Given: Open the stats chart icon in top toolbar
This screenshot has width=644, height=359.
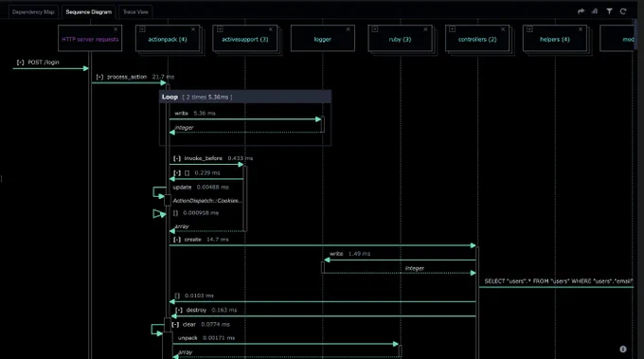Looking at the screenshot, I should pos(595,11).
